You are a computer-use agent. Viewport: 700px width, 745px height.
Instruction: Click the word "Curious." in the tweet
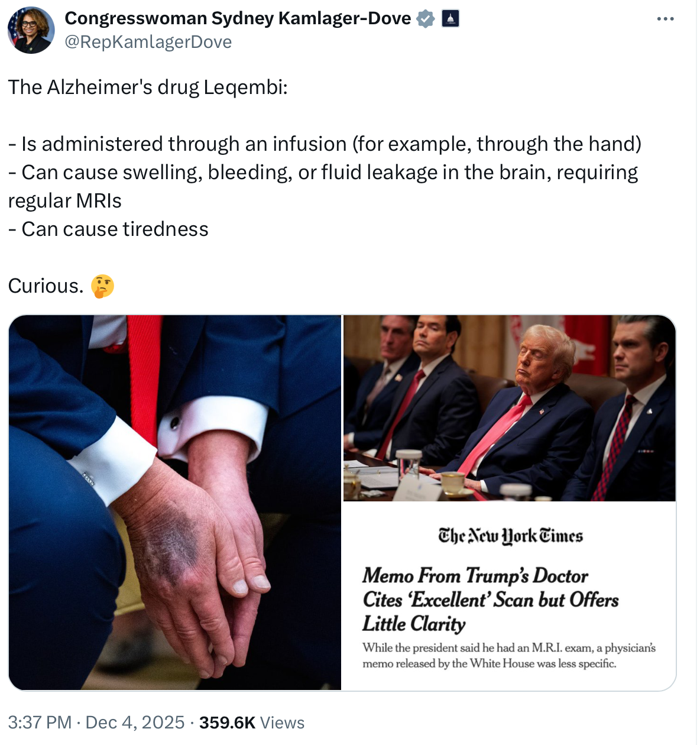[x=46, y=286]
